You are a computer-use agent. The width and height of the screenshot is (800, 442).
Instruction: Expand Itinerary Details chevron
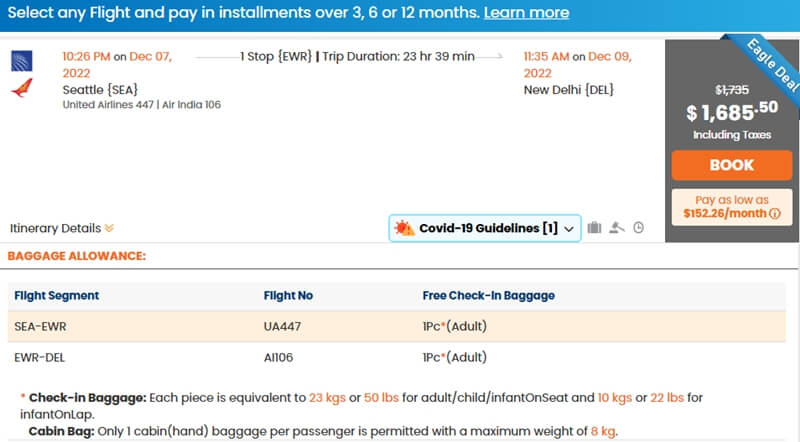pyautogui.click(x=109, y=228)
